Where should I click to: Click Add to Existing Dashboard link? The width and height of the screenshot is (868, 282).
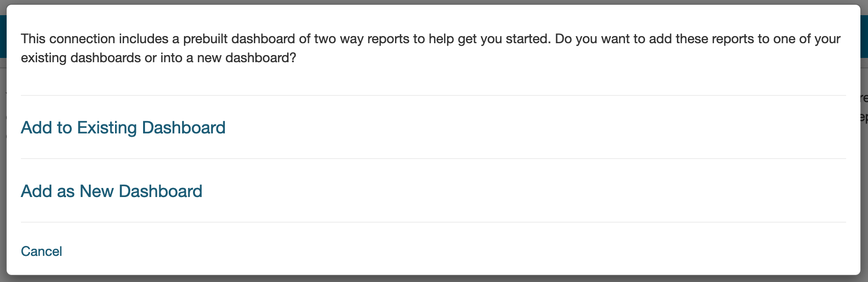tap(123, 128)
